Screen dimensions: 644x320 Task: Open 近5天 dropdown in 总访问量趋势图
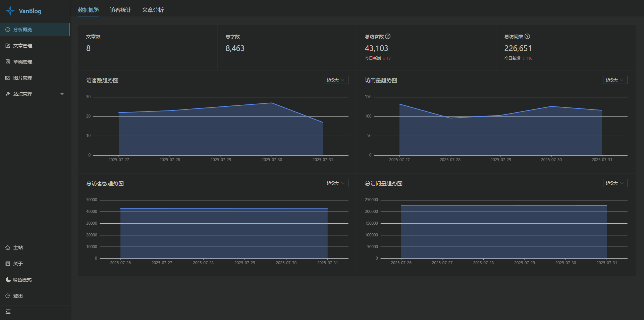click(x=615, y=183)
